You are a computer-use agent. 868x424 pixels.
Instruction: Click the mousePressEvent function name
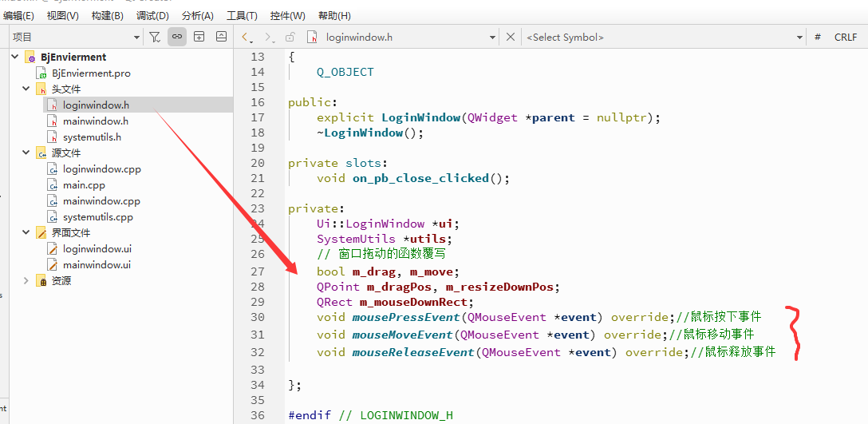point(406,318)
